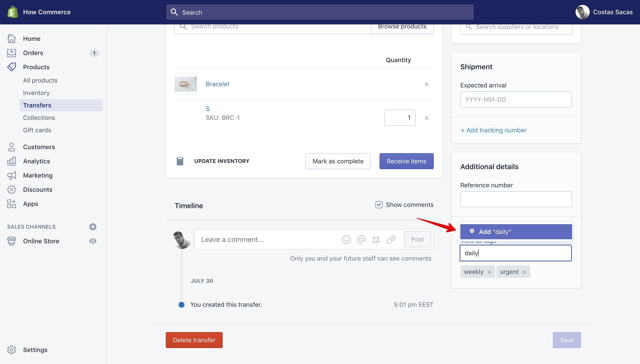Image resolution: width=640 pixels, height=364 pixels.
Task: Open Settings in sidebar
Action: pyautogui.click(x=35, y=350)
